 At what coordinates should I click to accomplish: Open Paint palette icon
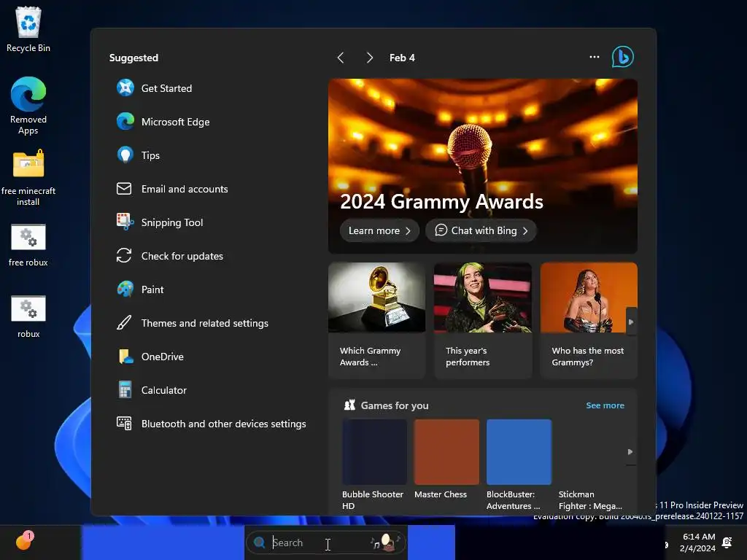tap(125, 289)
